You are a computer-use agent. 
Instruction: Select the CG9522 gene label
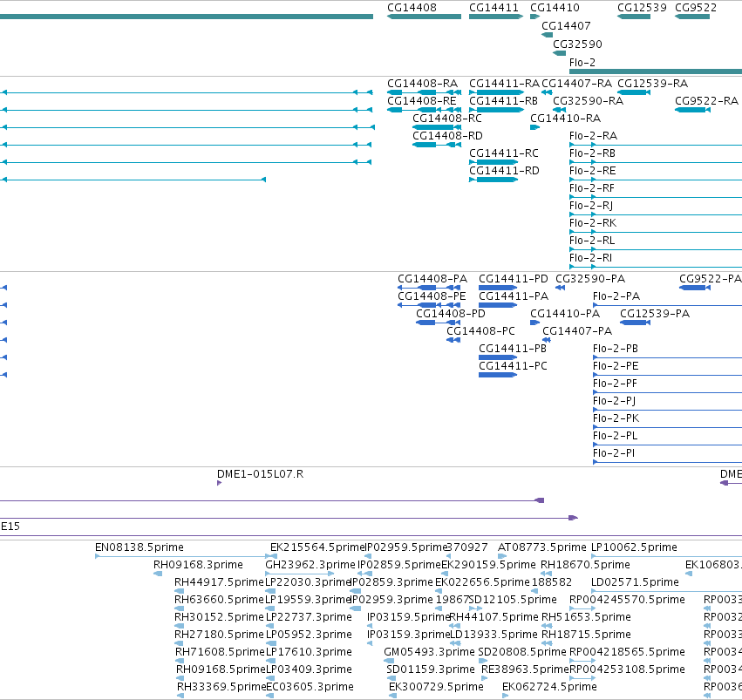pyautogui.click(x=696, y=8)
